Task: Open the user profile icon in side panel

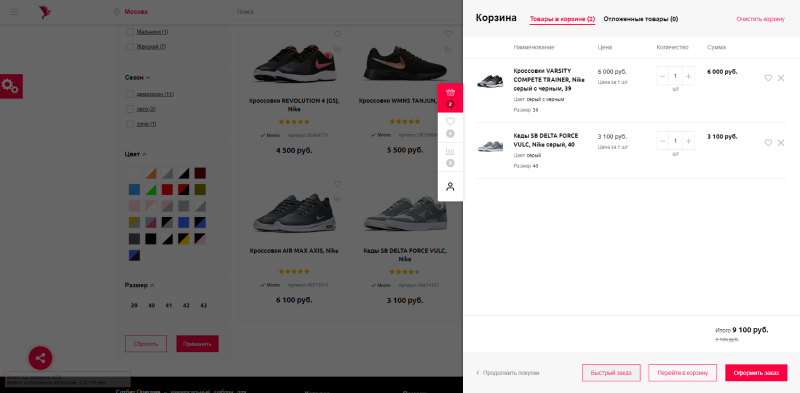Action: click(x=450, y=186)
